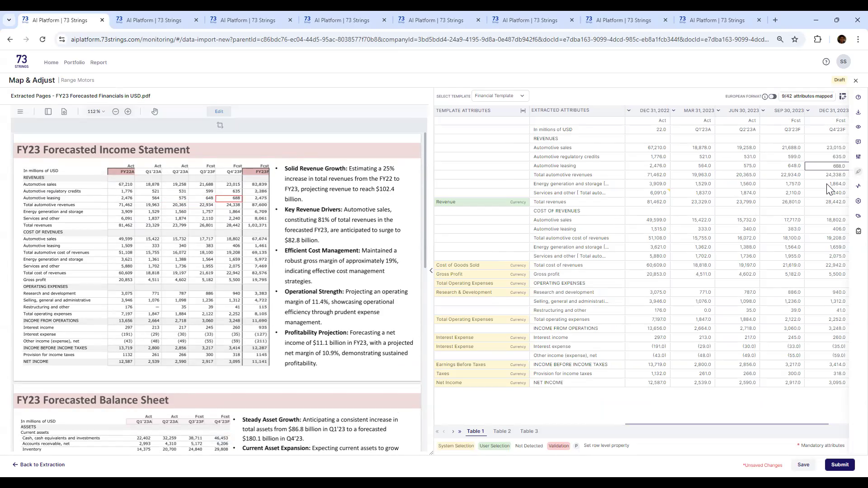Expand the DEC 31, 2022 column menu

(x=673, y=110)
